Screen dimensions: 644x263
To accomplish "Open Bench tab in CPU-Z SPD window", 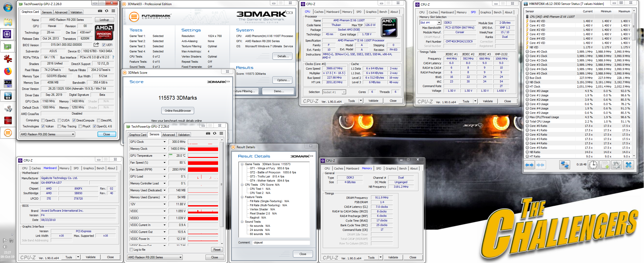I will coord(497,12).
